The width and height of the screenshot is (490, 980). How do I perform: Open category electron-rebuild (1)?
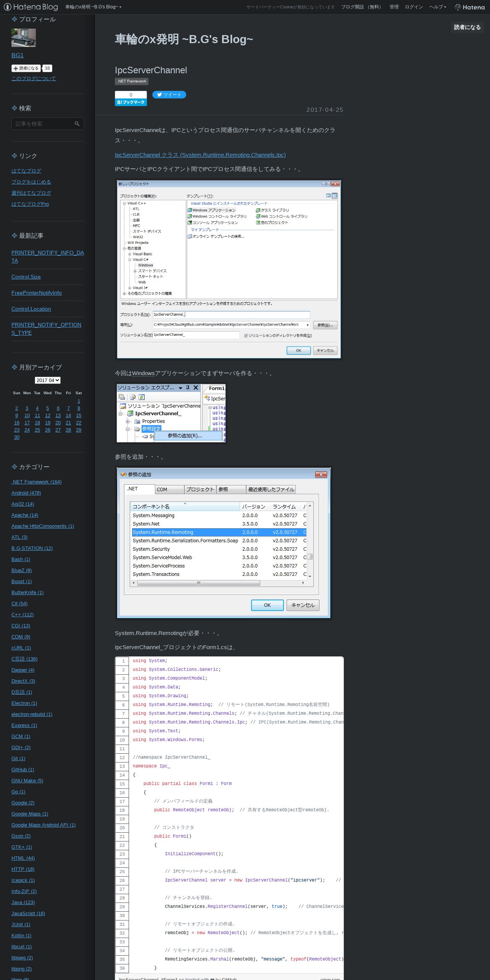point(32,714)
